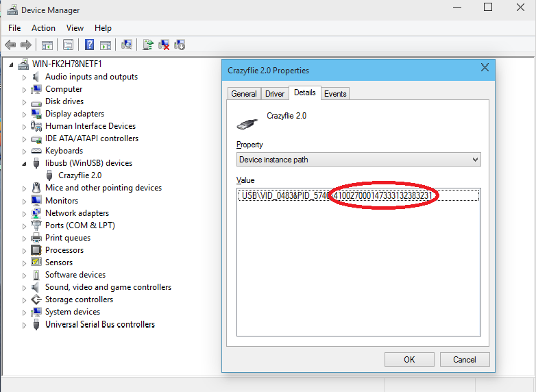Select Crazyflie 2.0 device in tree
536x392 pixels.
(80, 175)
